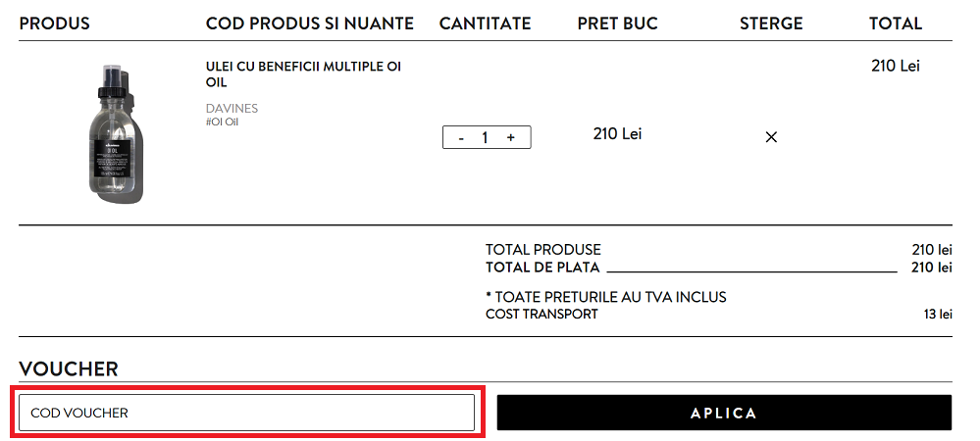Focus the Cod Voucher input field

click(x=246, y=413)
